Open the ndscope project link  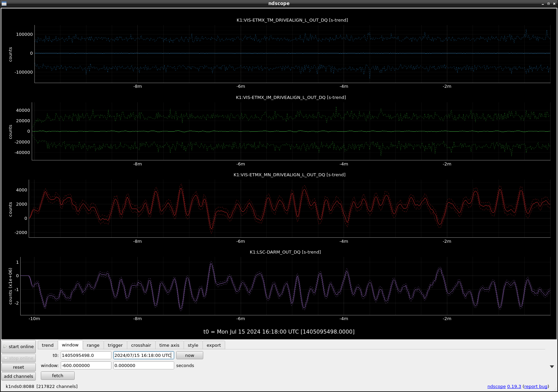tap(496, 386)
